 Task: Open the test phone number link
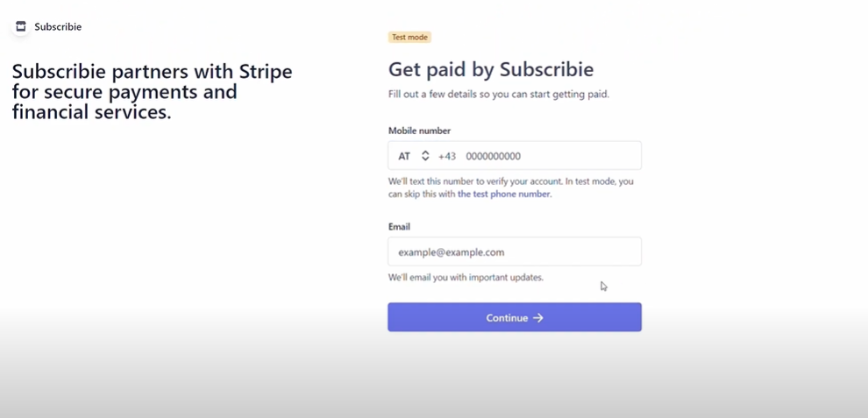coord(504,195)
